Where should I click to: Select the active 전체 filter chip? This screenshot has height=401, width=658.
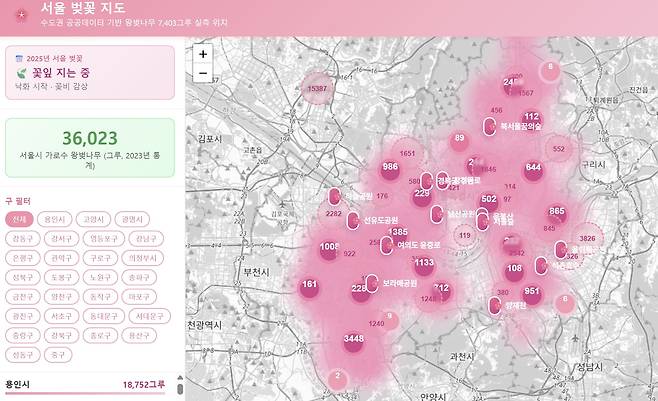point(19,219)
